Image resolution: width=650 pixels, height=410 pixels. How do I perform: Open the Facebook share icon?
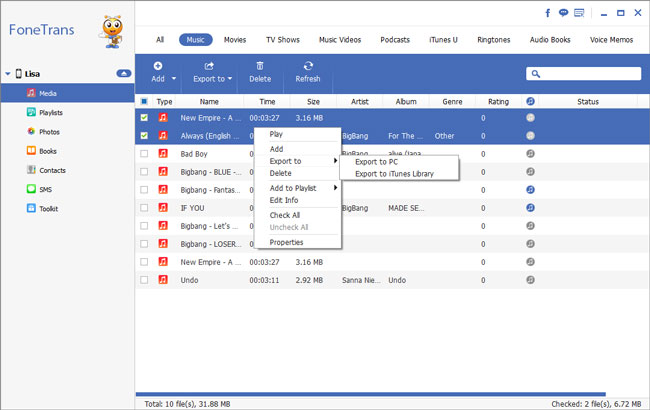pyautogui.click(x=548, y=13)
